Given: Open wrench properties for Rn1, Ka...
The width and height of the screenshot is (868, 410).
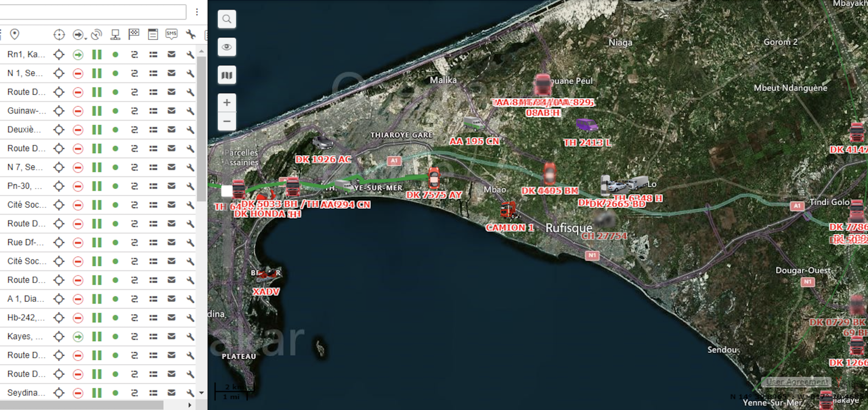Looking at the screenshot, I should point(190,55).
